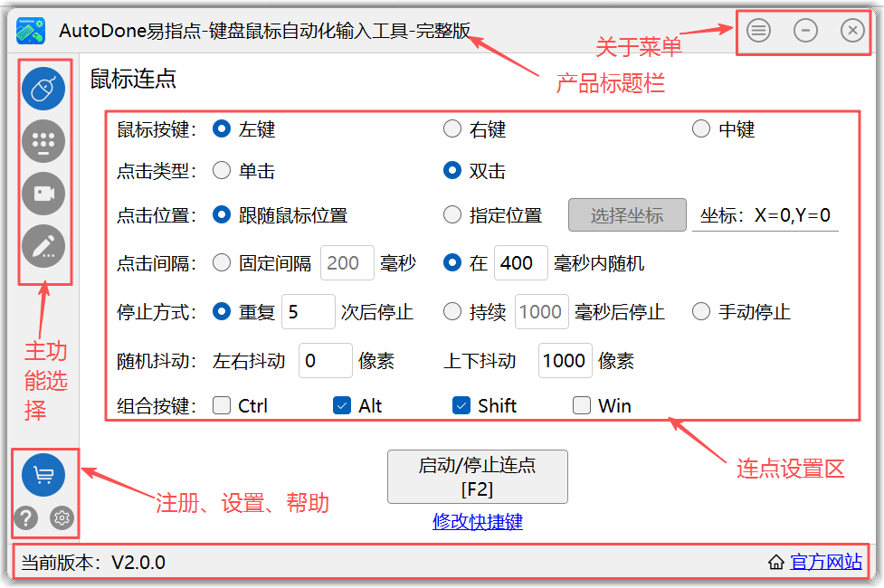Enable the Ctrl modifier checkbox
This screenshot has height=588, width=884.
coord(222,405)
